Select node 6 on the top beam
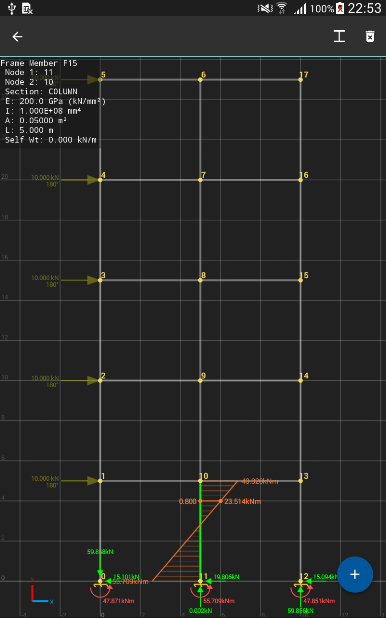 point(200,79)
